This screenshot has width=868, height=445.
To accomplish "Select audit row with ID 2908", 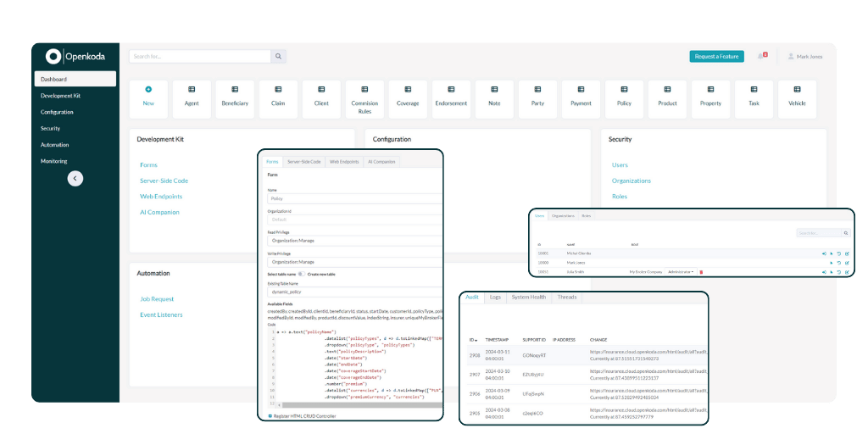I will [x=587, y=355].
